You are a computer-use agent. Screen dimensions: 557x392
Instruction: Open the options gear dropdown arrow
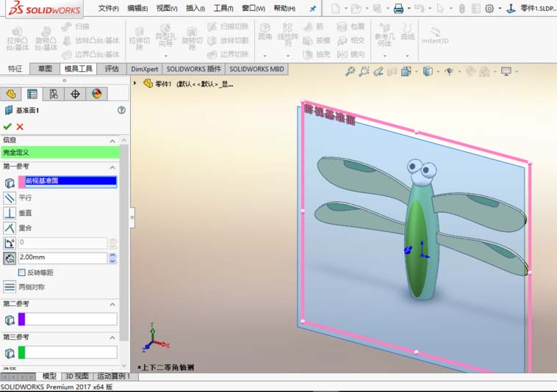(x=500, y=9)
